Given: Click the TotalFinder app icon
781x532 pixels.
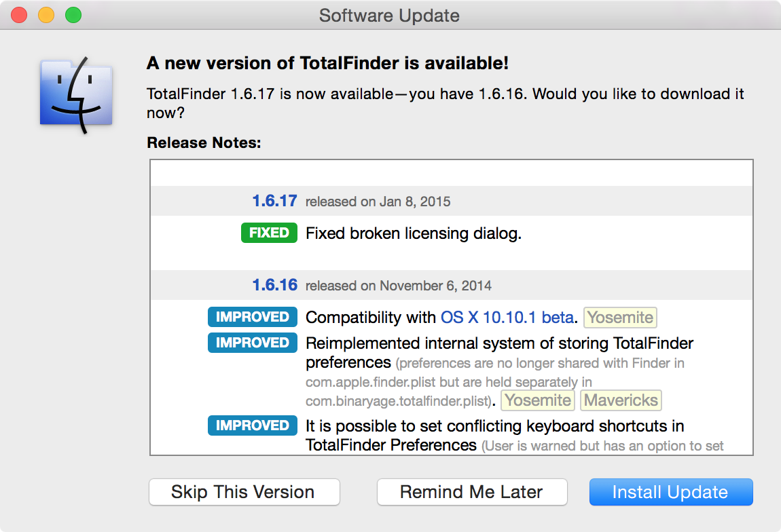Looking at the screenshot, I should coord(76,94).
